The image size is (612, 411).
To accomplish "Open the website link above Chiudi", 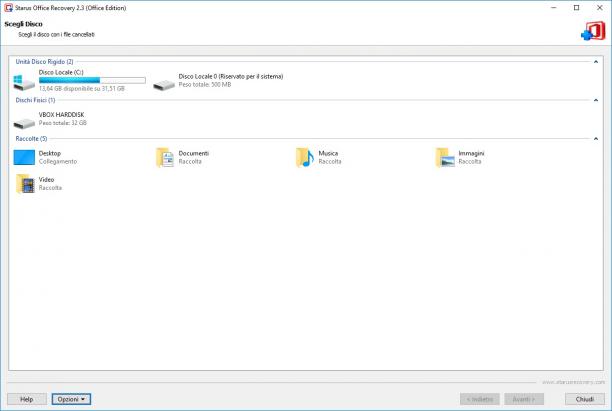I will [573, 382].
